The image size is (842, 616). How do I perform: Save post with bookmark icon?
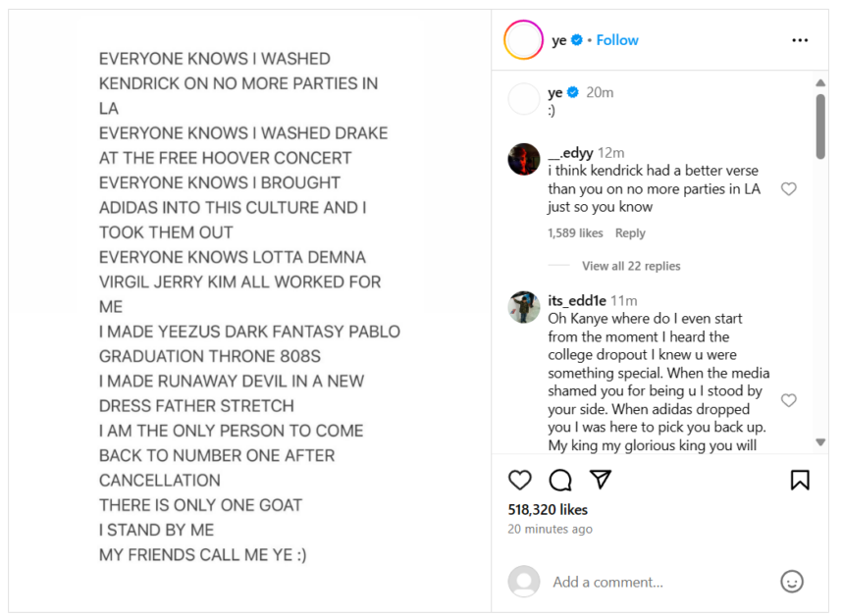pos(800,480)
